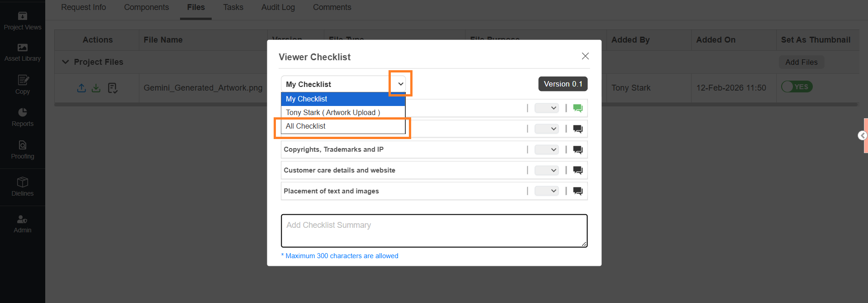Image resolution: width=868 pixels, height=303 pixels.
Task: Click the download icon for Gemini_Generated_Artwork.png
Action: (96, 88)
